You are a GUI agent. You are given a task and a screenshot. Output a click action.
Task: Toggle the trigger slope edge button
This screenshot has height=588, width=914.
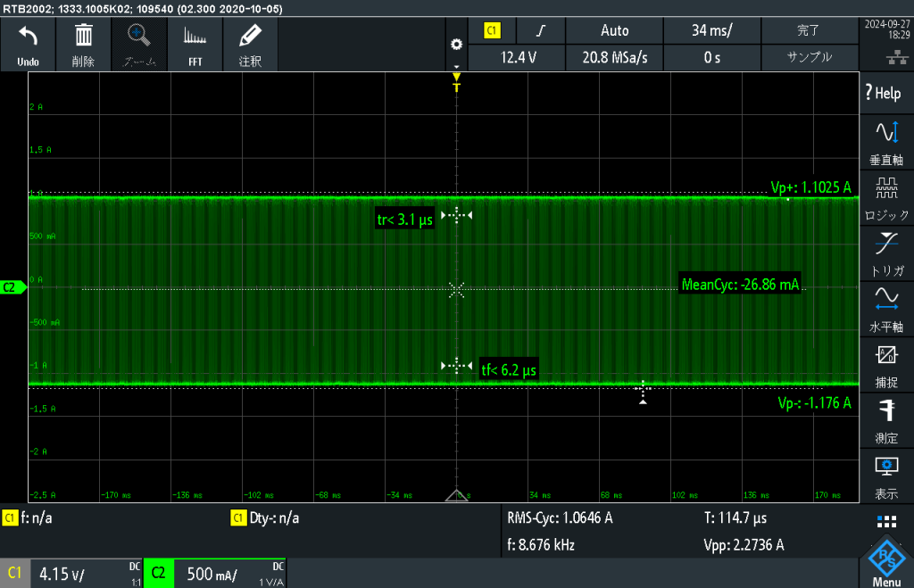point(541,30)
